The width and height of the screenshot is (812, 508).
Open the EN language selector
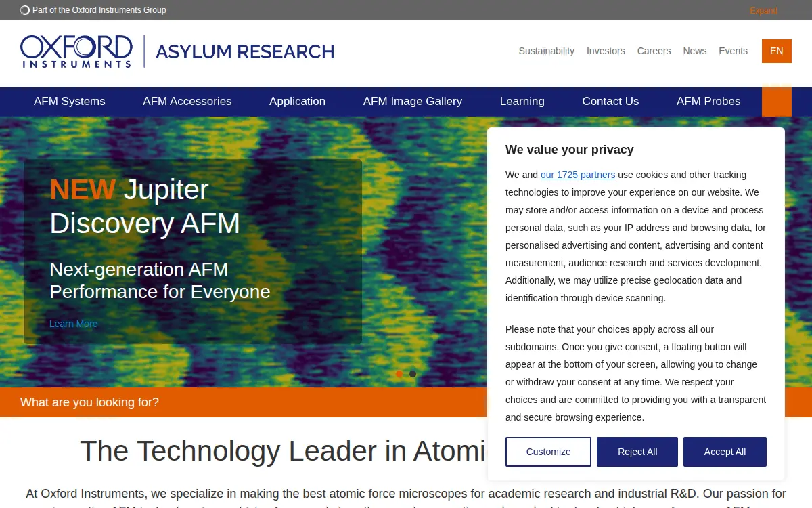pos(777,51)
